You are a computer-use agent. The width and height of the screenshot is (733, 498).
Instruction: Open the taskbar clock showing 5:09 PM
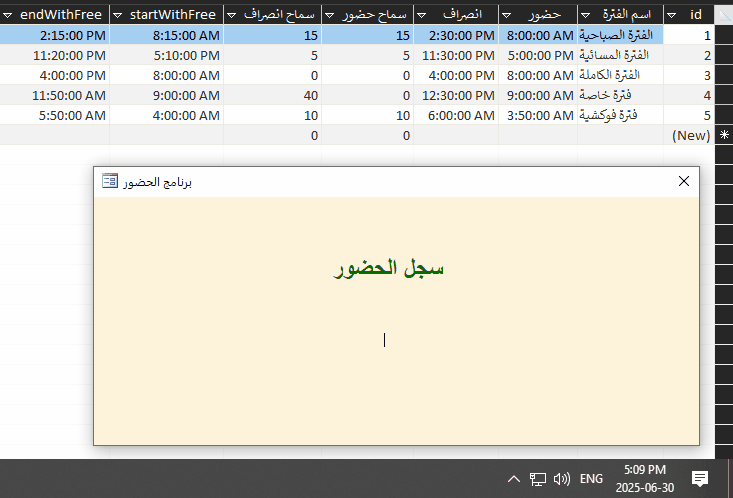[x=645, y=478]
